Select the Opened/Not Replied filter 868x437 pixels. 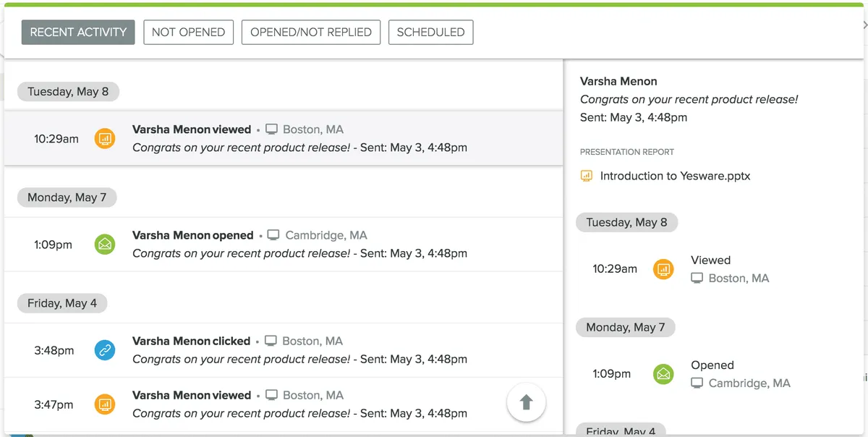click(311, 32)
